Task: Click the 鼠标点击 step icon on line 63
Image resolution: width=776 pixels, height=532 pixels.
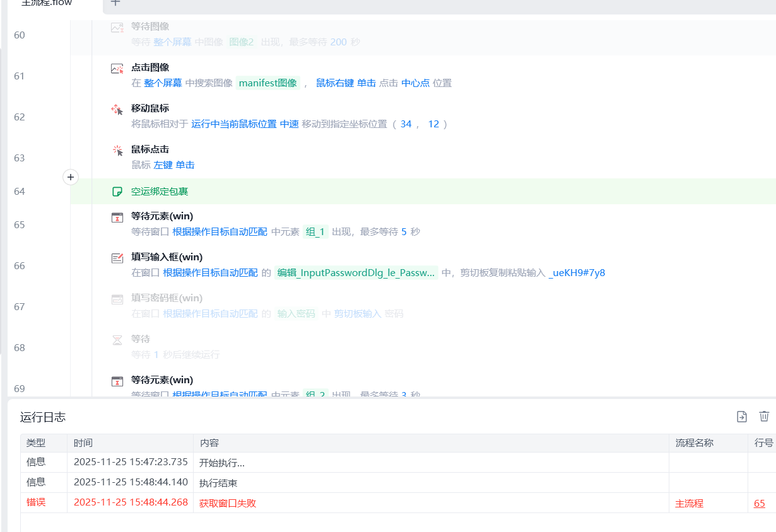Action: coord(117,151)
